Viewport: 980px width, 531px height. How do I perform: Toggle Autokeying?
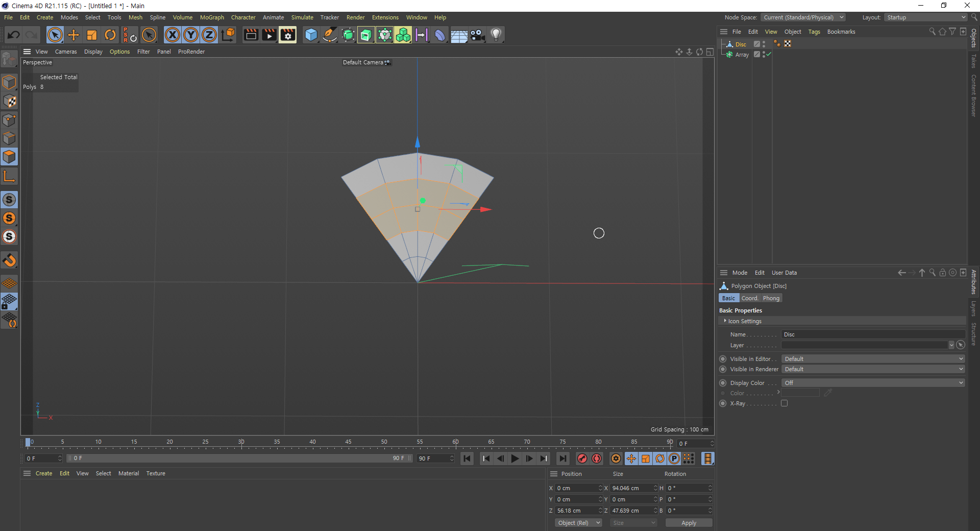point(596,458)
